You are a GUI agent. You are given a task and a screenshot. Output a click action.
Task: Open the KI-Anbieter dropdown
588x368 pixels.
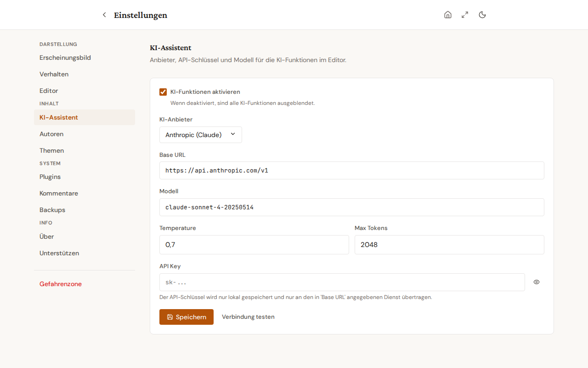tap(201, 135)
